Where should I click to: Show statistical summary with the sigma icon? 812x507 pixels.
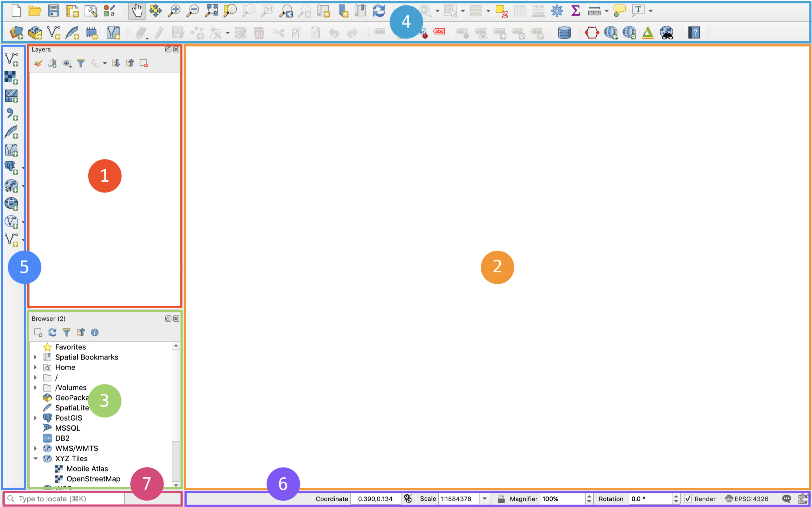(575, 10)
